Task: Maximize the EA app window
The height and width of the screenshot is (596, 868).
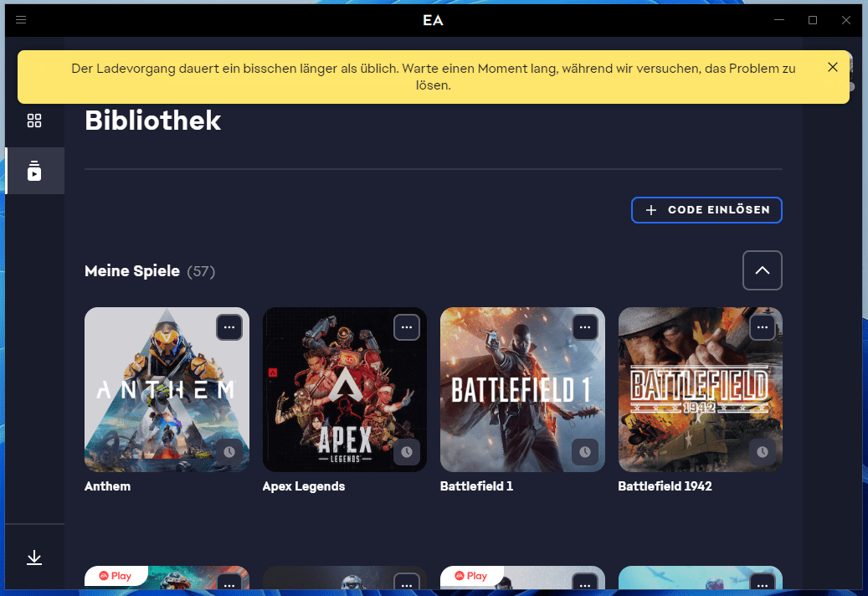Action: 812,20
